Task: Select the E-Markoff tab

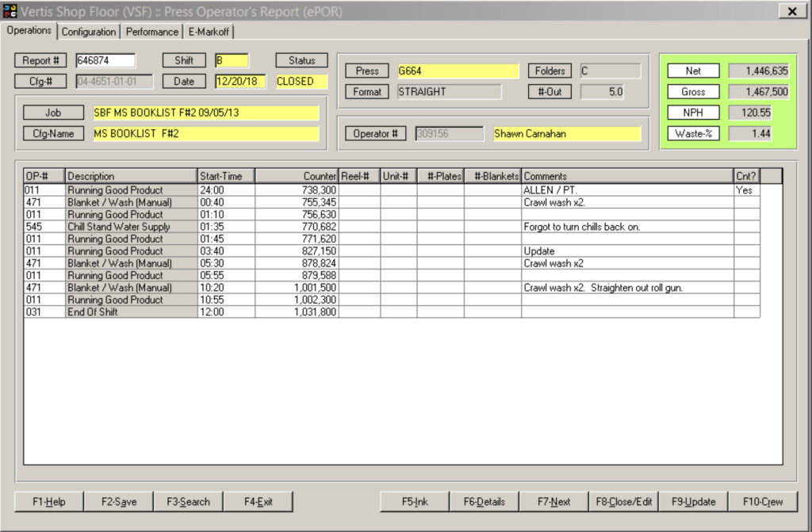Action: 208,32
